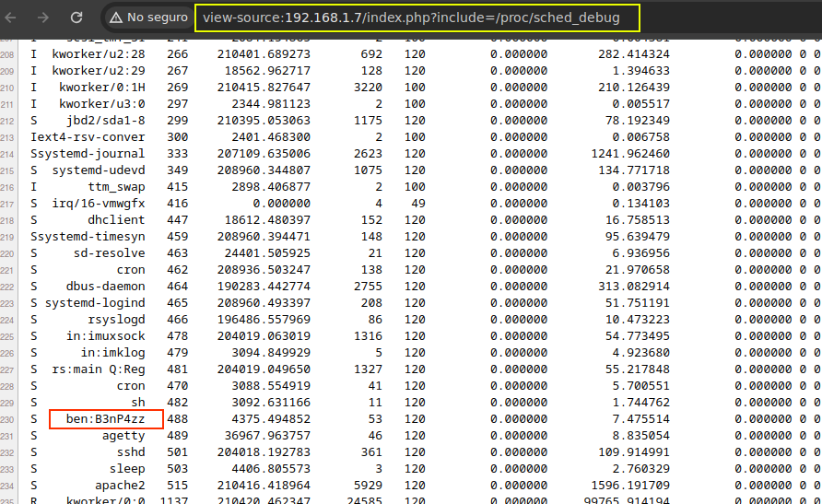Click the browser forward arrow
822x504 pixels.
click(44, 18)
